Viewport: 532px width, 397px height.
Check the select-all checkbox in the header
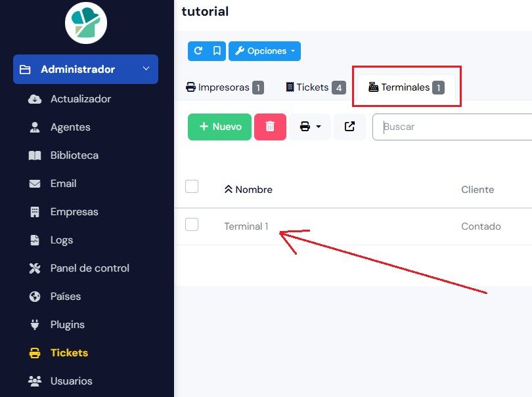coord(192,186)
